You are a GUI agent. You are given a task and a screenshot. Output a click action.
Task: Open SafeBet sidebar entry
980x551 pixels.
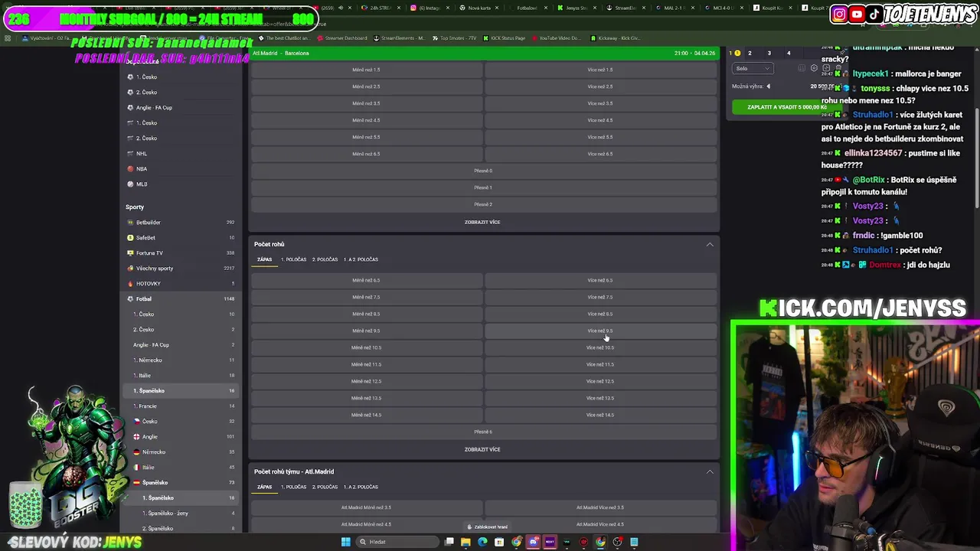point(181,237)
